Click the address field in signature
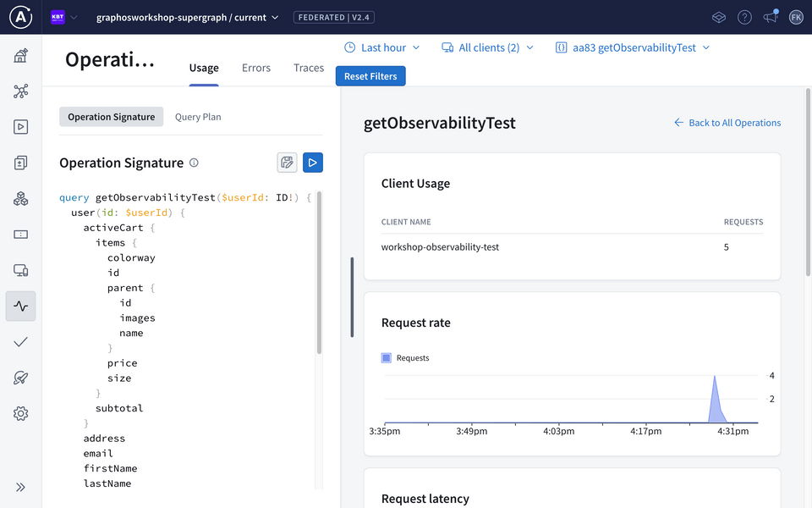The image size is (812, 508). tap(104, 438)
